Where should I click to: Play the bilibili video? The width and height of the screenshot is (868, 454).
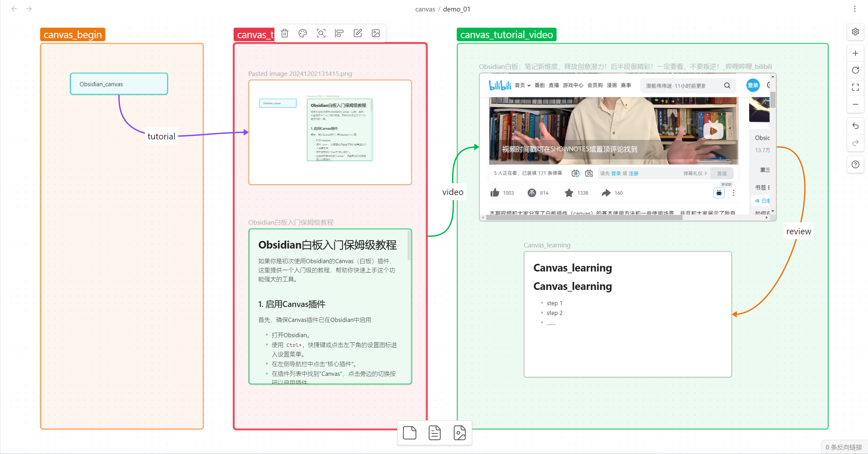713,131
